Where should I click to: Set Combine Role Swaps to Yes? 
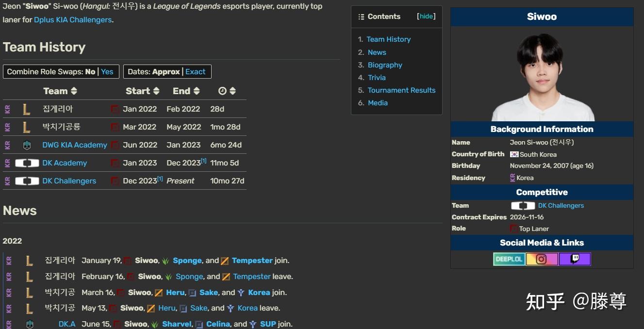pos(107,72)
